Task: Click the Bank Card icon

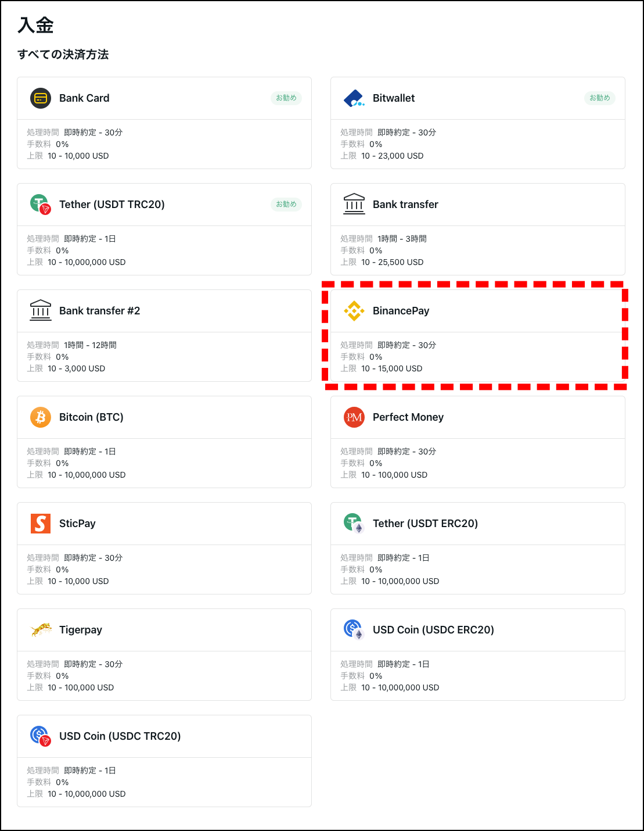Action: click(x=41, y=98)
